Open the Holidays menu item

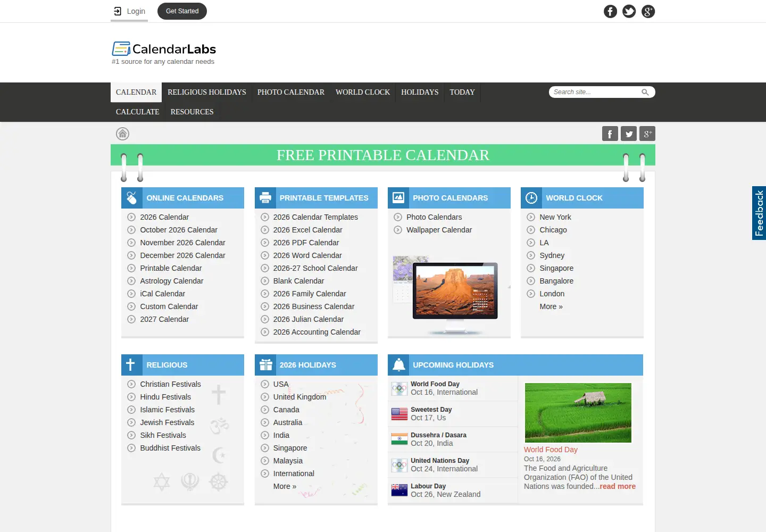pos(420,92)
